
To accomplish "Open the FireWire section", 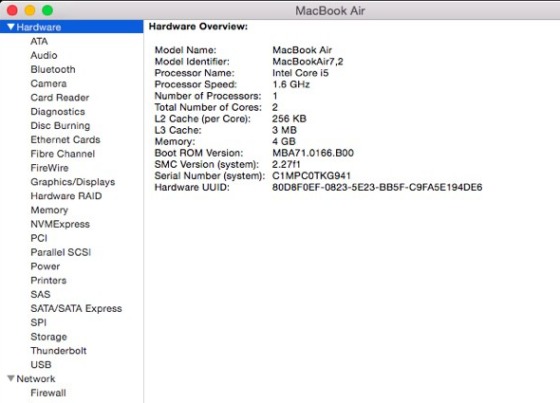I will pos(49,168).
